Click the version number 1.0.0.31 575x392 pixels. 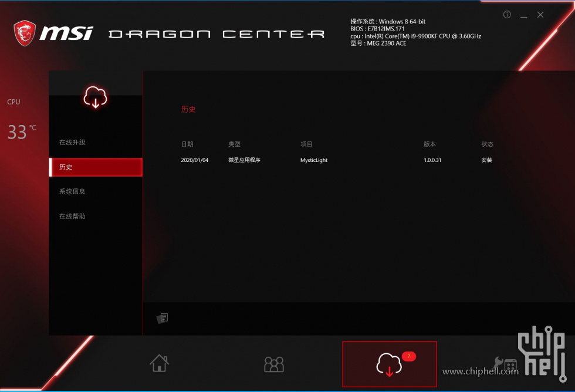point(432,160)
